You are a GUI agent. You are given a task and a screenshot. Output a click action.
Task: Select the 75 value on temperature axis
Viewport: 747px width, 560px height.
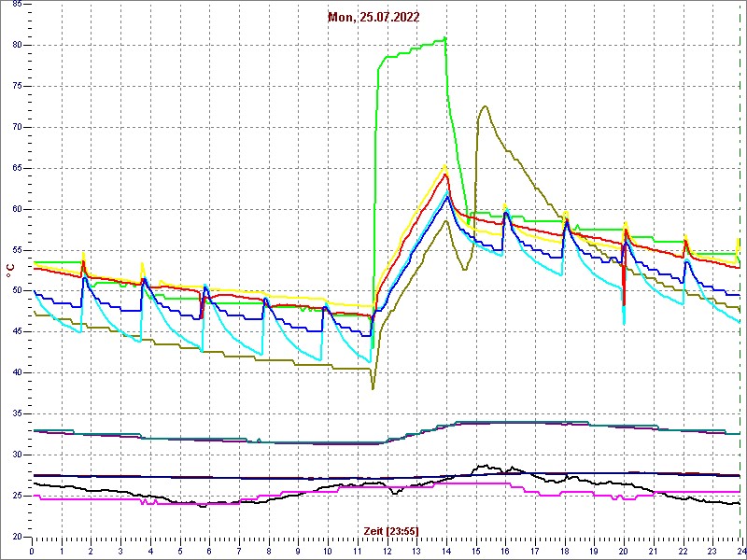(15, 86)
